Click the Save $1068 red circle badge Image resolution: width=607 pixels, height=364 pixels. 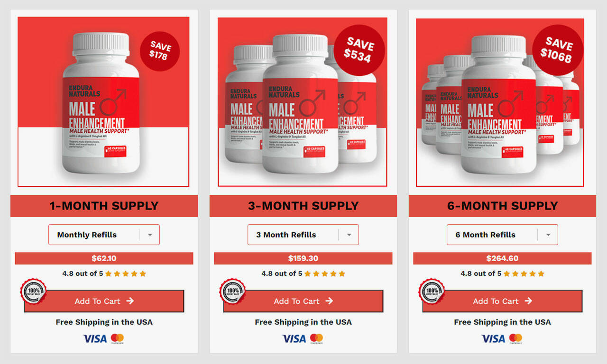tap(558, 50)
